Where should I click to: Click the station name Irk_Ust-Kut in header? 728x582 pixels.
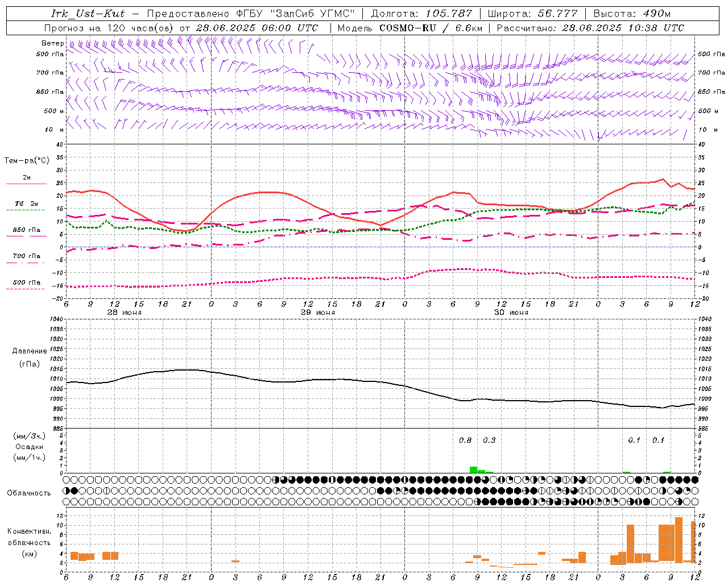pos(88,14)
